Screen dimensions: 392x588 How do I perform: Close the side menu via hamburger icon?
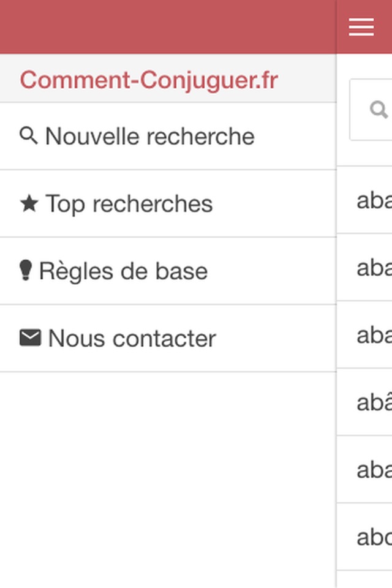[x=361, y=27]
